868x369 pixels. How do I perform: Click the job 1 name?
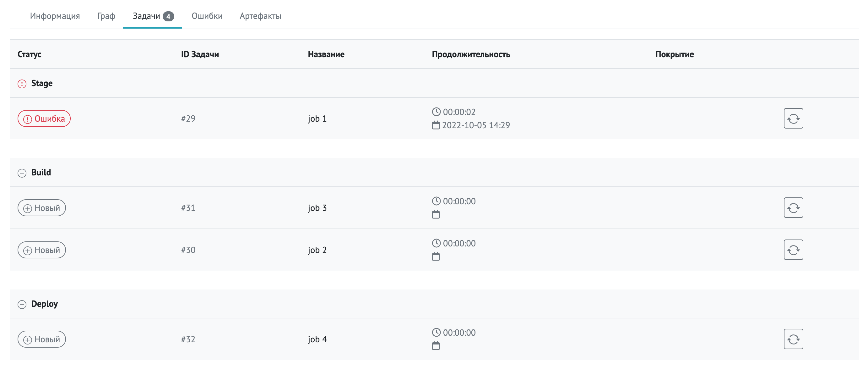tap(317, 119)
